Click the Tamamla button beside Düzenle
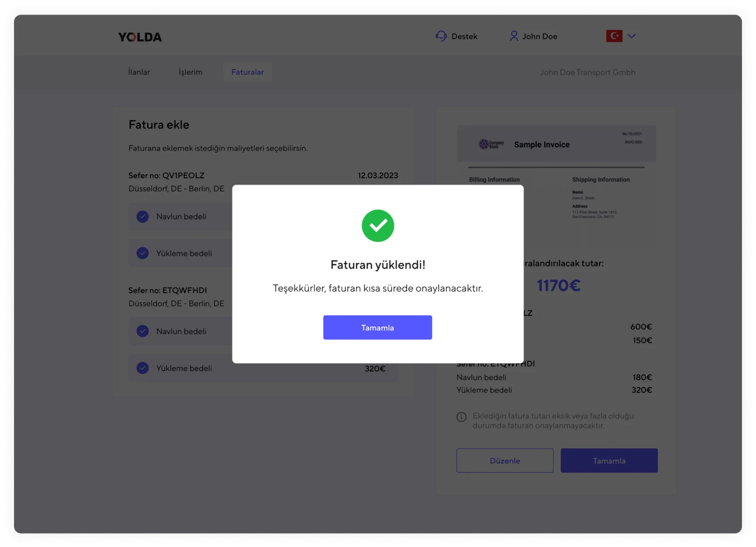The width and height of the screenshot is (756, 547). (x=609, y=460)
